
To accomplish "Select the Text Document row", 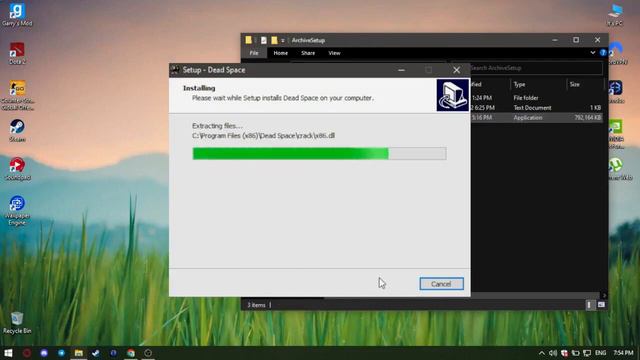I will click(536, 108).
